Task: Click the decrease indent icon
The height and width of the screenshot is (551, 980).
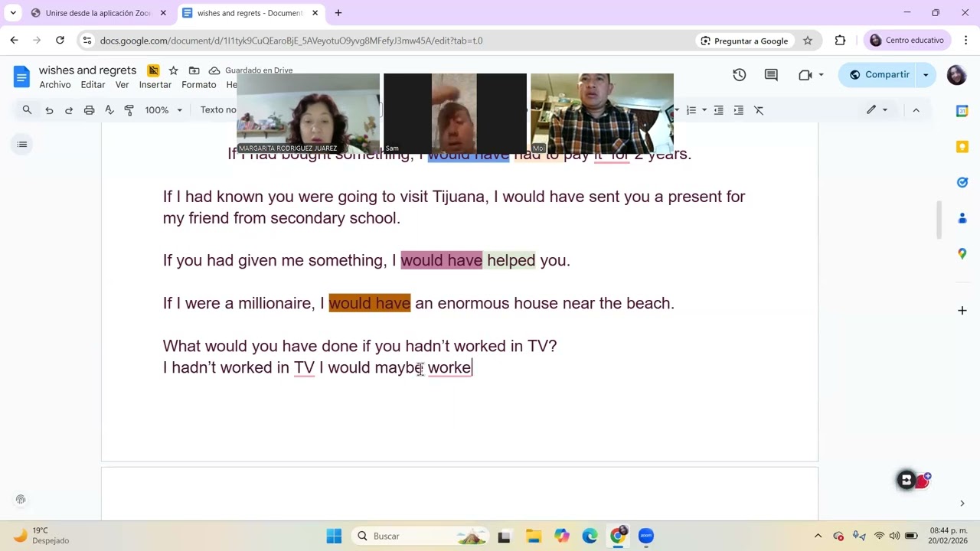Action: [x=718, y=110]
